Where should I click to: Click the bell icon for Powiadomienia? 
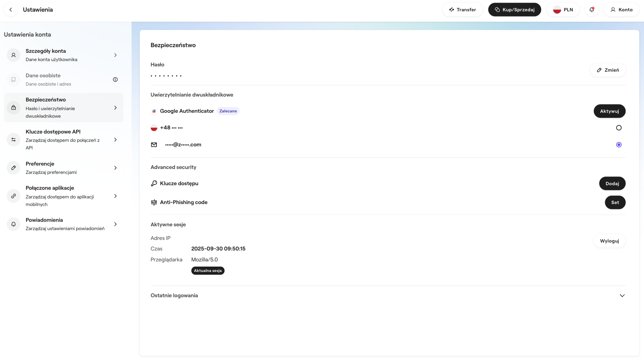[14, 224]
